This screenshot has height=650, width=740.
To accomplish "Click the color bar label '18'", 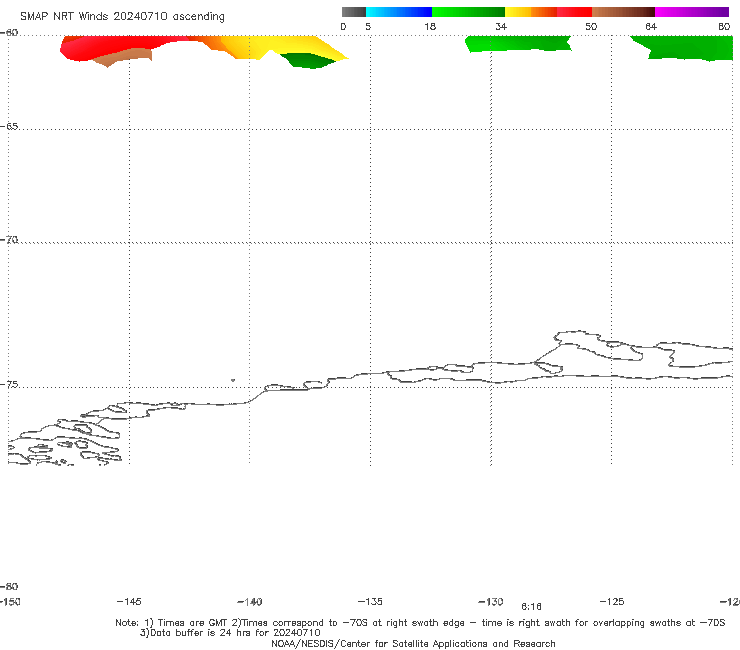I will (430, 26).
